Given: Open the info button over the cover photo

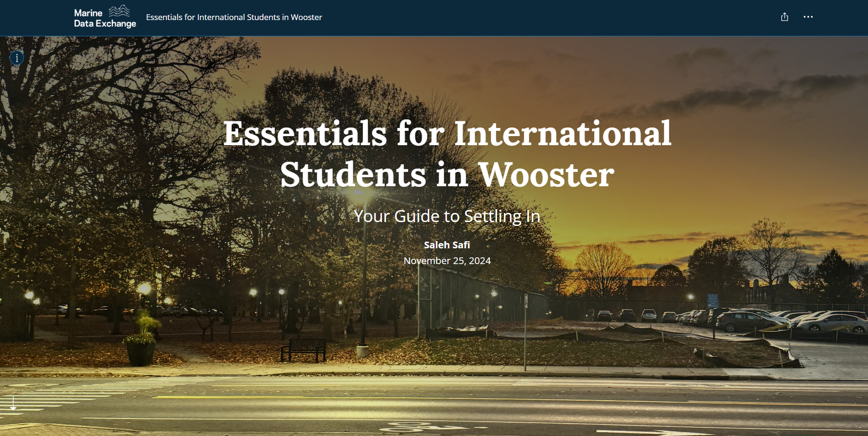Looking at the screenshot, I should (x=17, y=58).
